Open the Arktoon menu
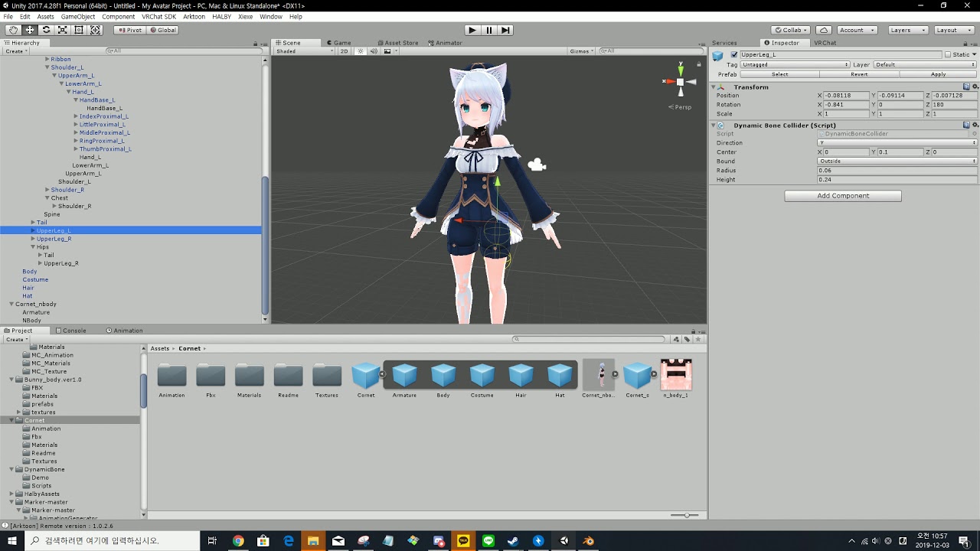980x551 pixels. click(194, 16)
